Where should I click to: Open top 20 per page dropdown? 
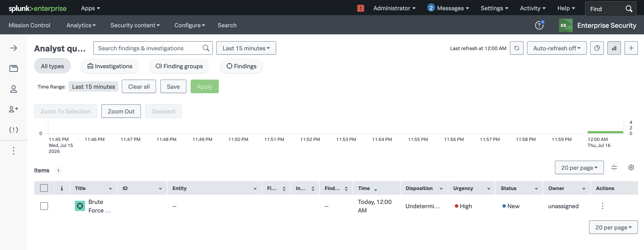579,167
